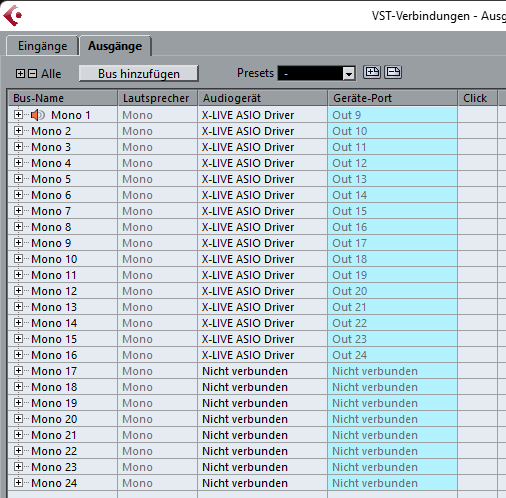The image size is (506, 498).
Task: Select the Out 15 device port cell
Action: pyautogui.click(x=392, y=211)
